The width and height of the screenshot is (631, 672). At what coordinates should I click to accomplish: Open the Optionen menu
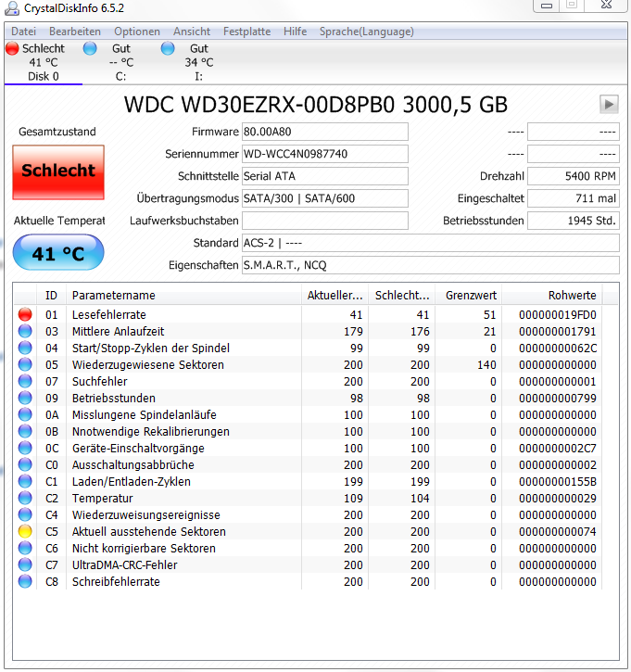click(x=137, y=32)
